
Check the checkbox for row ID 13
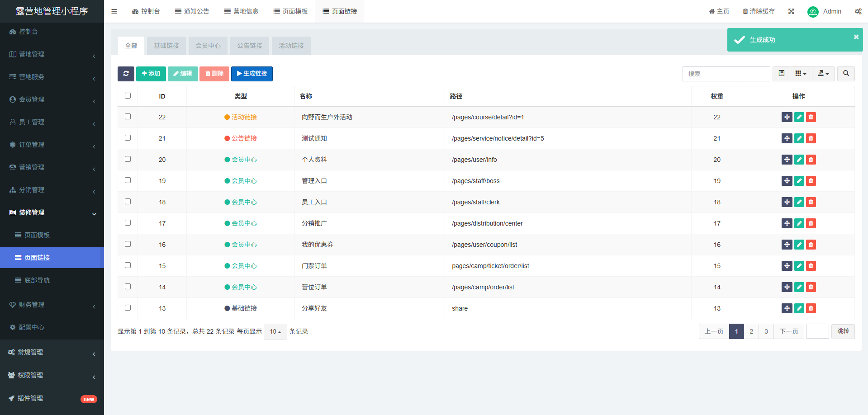click(x=128, y=307)
